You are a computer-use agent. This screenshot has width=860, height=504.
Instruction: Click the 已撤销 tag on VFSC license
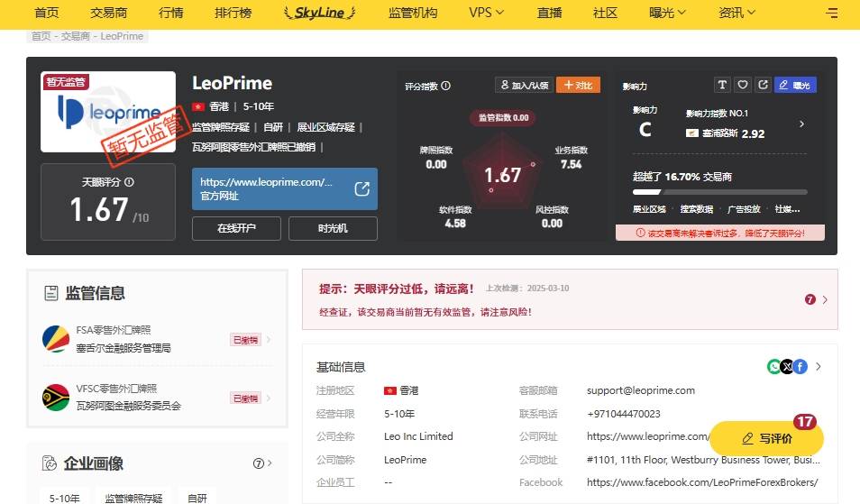pyautogui.click(x=245, y=399)
